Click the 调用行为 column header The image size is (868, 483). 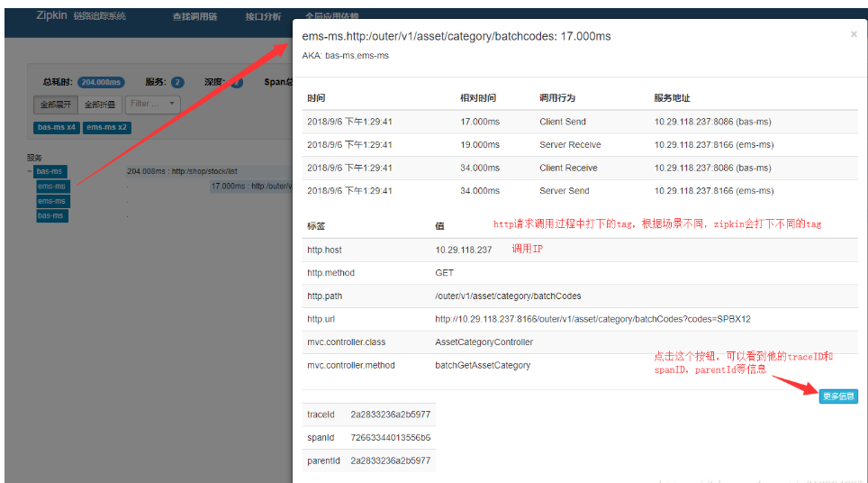[557, 98]
